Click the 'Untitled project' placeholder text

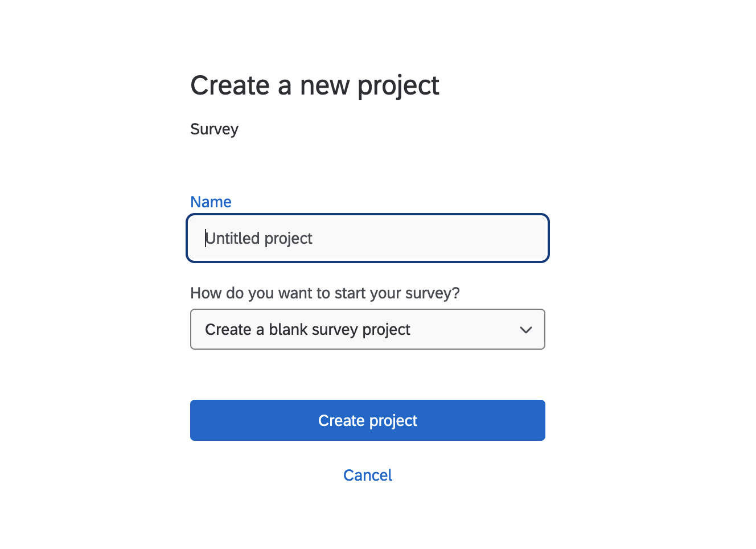click(x=259, y=239)
